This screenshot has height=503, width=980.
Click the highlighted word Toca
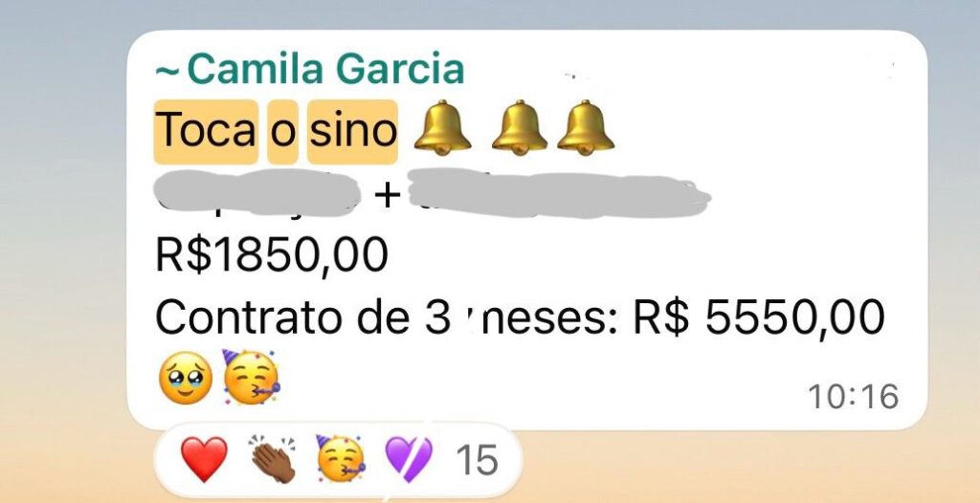click(206, 132)
